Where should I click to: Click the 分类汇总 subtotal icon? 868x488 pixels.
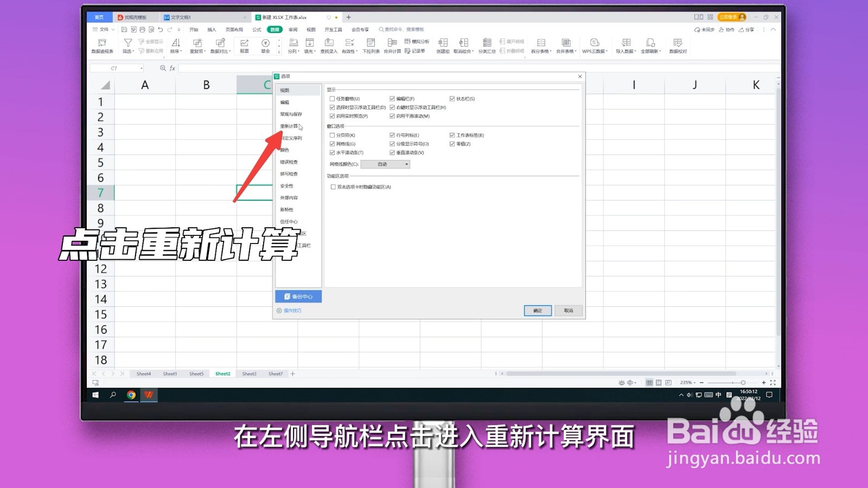[487, 46]
